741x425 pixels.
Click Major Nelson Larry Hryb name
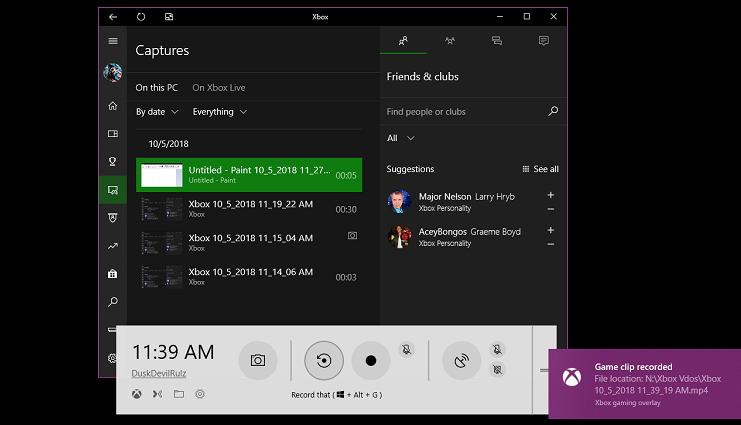point(466,197)
